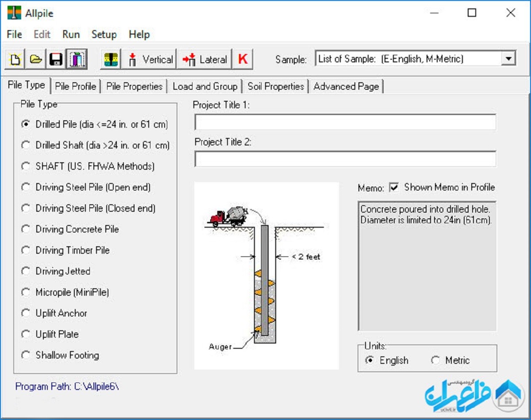The height and width of the screenshot is (420, 531).
Task: Select the Driving Jetted pile type
Action: pyautogui.click(x=56, y=271)
